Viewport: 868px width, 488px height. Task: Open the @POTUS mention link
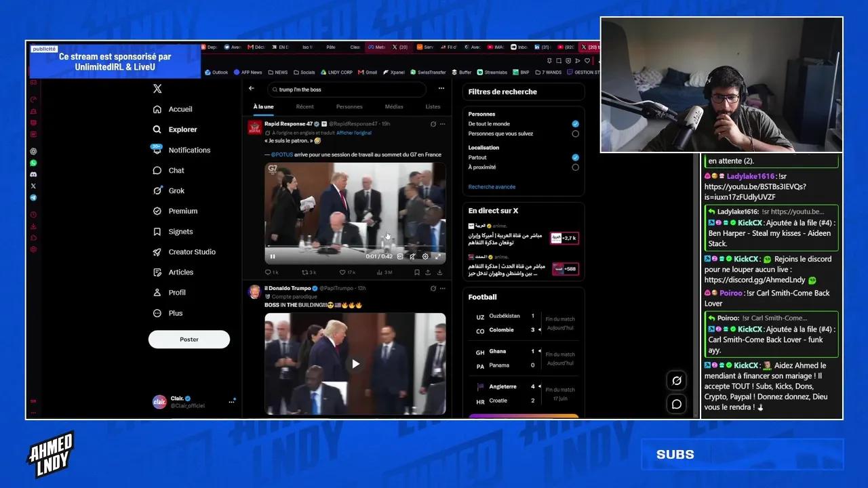[281, 155]
